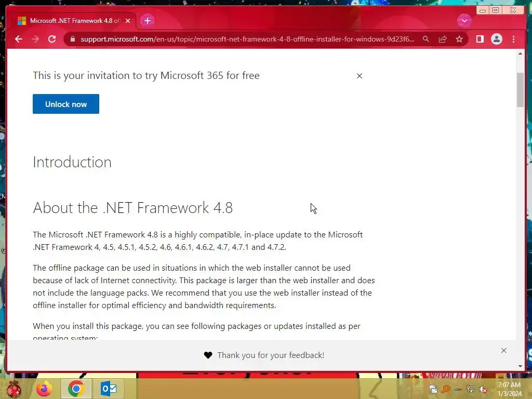532x399 pixels.
Task: Click the vertical scrollbar thumb
Action: (x=520, y=90)
